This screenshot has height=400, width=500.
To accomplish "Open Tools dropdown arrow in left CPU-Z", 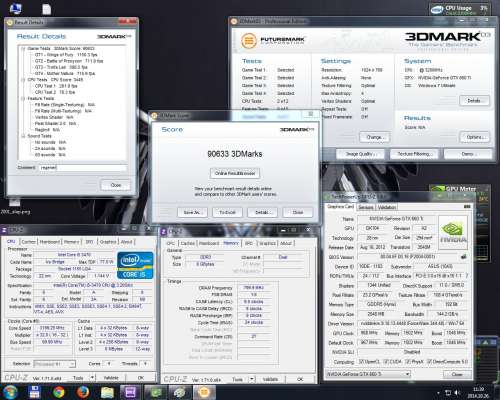I will (x=92, y=378).
